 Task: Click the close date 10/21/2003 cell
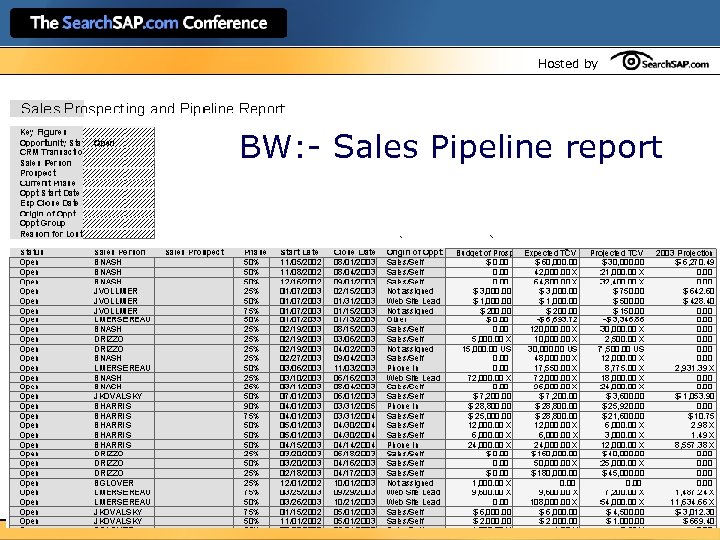pos(354,502)
